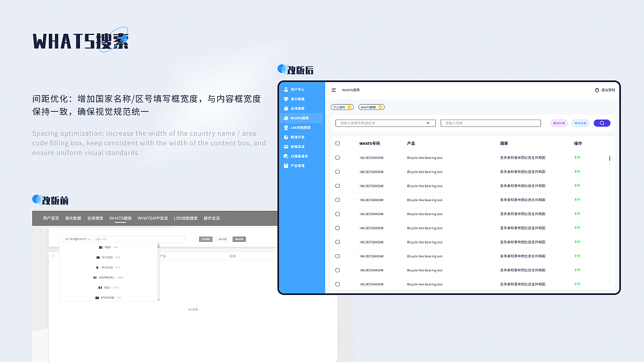Open the 精准开发 sidebar icon

pos(286,137)
